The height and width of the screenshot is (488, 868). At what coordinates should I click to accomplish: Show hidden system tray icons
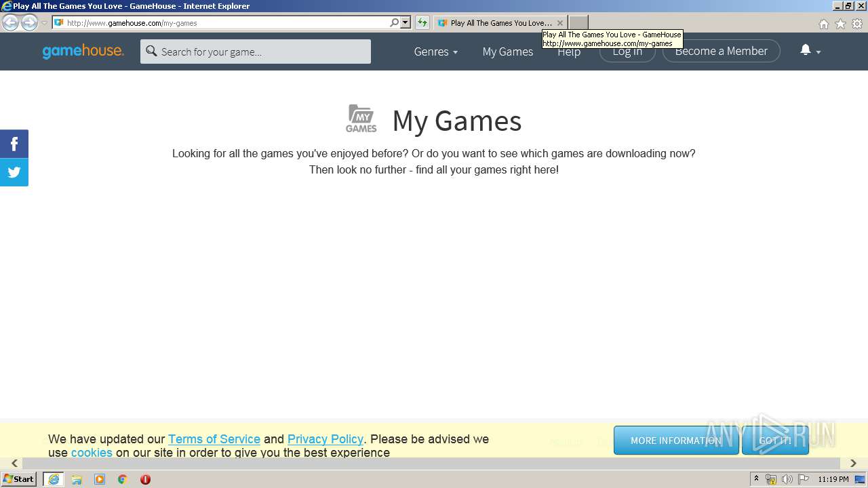coord(756,479)
